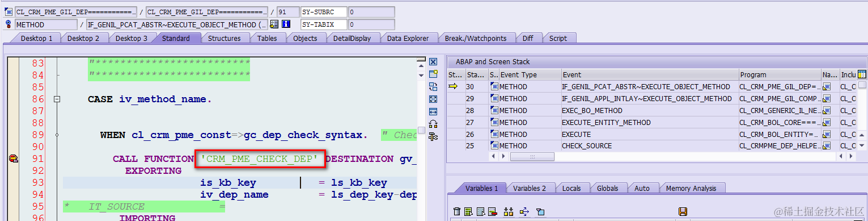Open the Structures tab

(224, 38)
